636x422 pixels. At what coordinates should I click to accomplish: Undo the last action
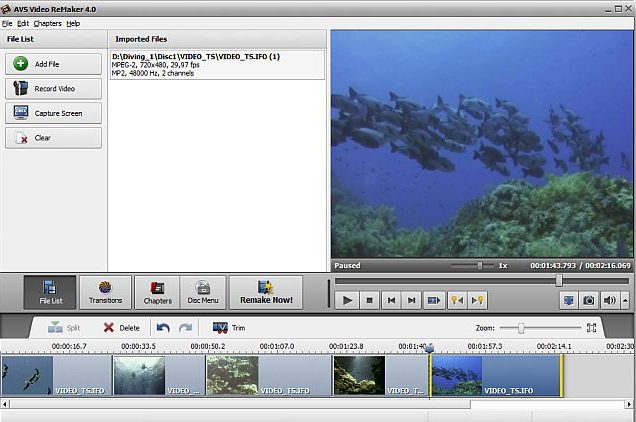tap(163, 327)
